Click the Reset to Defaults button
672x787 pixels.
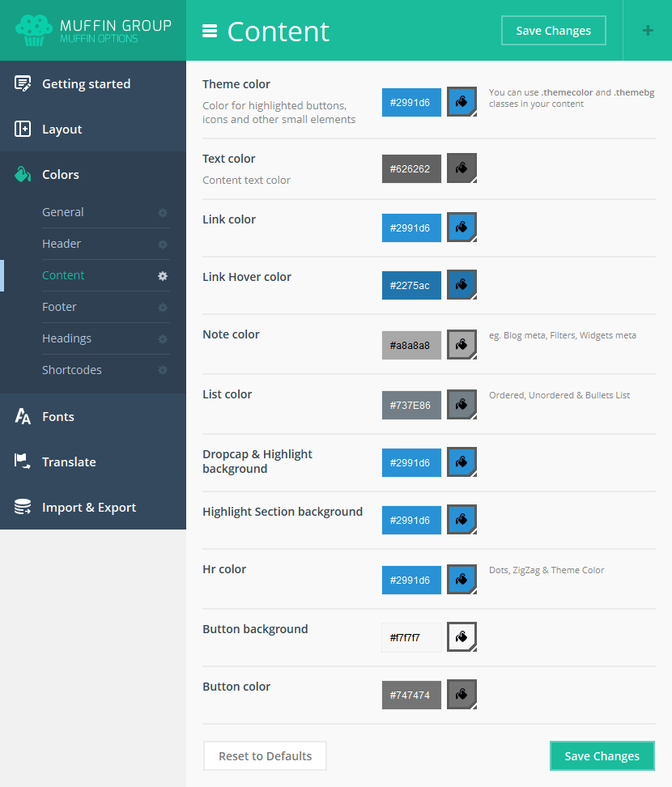265,756
